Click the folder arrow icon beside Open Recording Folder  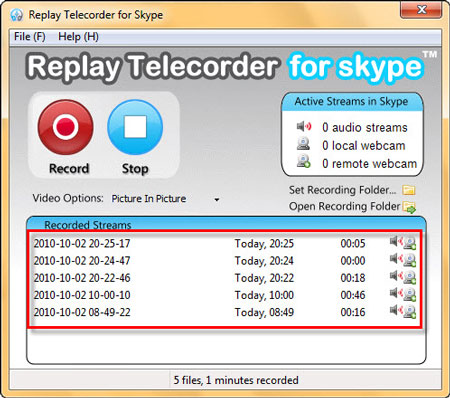[x=409, y=207]
